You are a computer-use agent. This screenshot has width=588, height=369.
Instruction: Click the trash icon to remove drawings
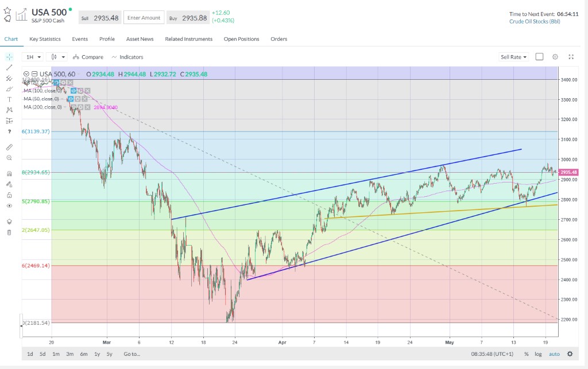pyautogui.click(x=9, y=232)
